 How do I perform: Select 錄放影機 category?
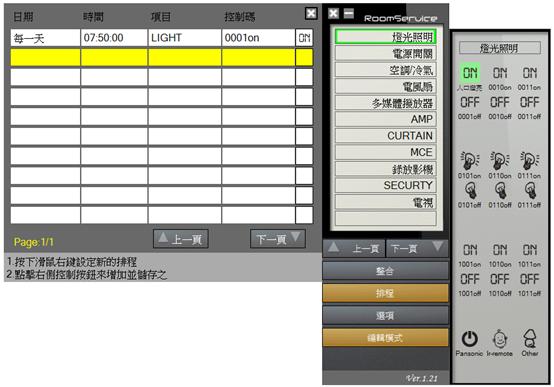[385, 169]
